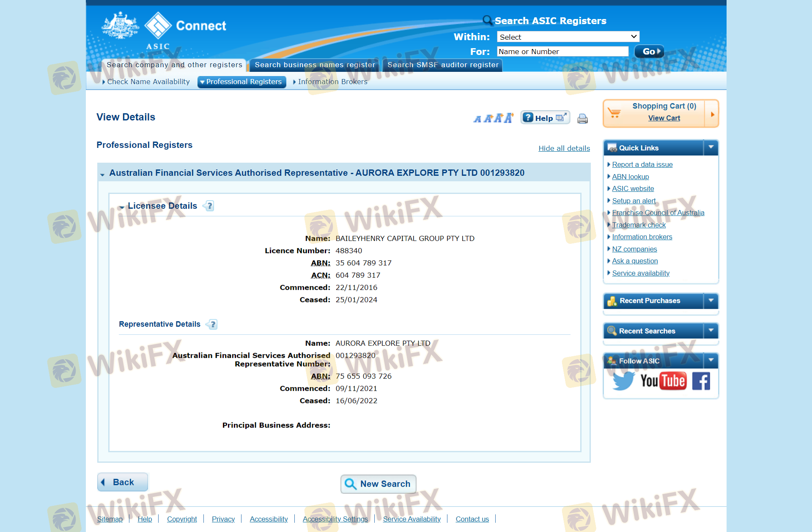Collapse the Aurora Explore representative section

coord(102,174)
